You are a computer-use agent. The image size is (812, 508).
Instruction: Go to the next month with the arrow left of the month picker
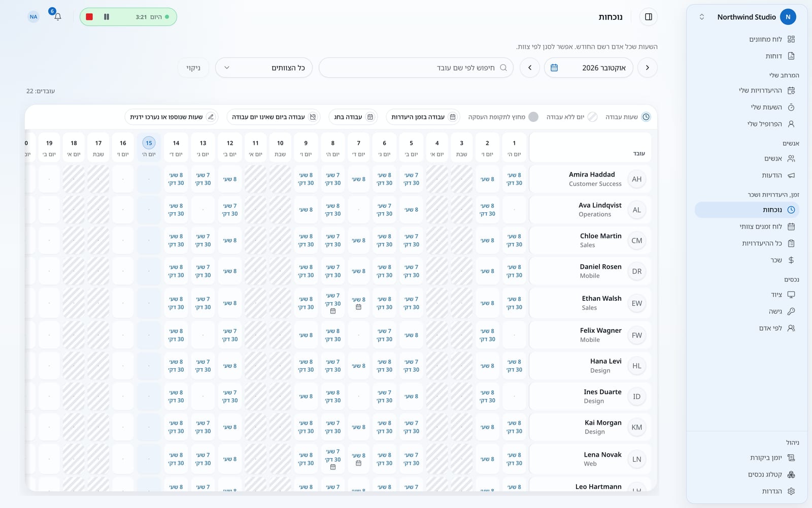[530, 68]
